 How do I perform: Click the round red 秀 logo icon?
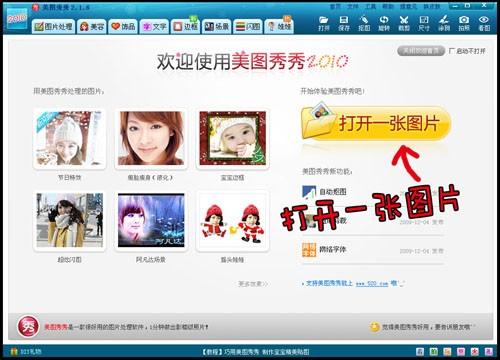click(28, 327)
